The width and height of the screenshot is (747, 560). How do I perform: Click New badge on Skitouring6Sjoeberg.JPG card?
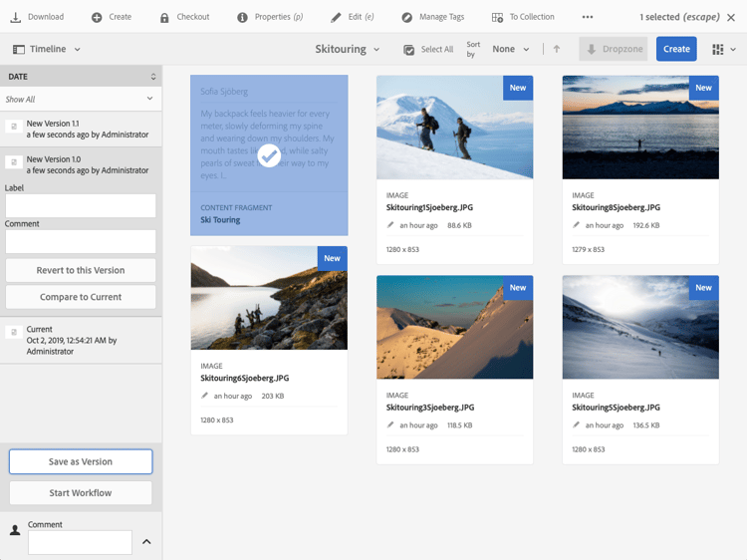pos(332,258)
